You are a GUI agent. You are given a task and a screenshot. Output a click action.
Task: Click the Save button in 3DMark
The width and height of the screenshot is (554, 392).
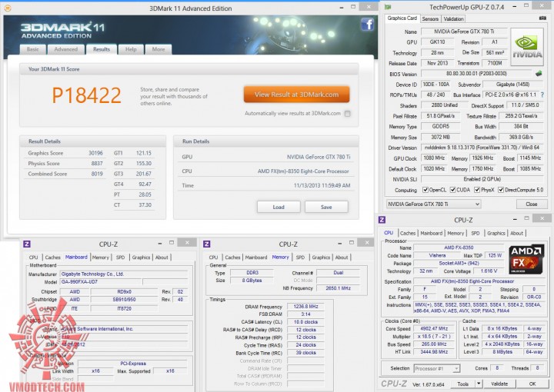coord(326,207)
